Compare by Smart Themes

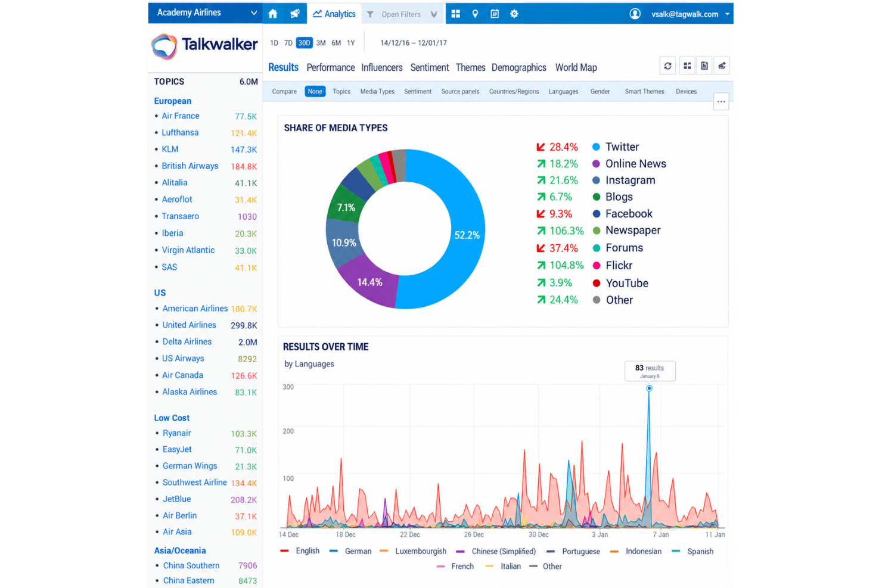point(645,91)
